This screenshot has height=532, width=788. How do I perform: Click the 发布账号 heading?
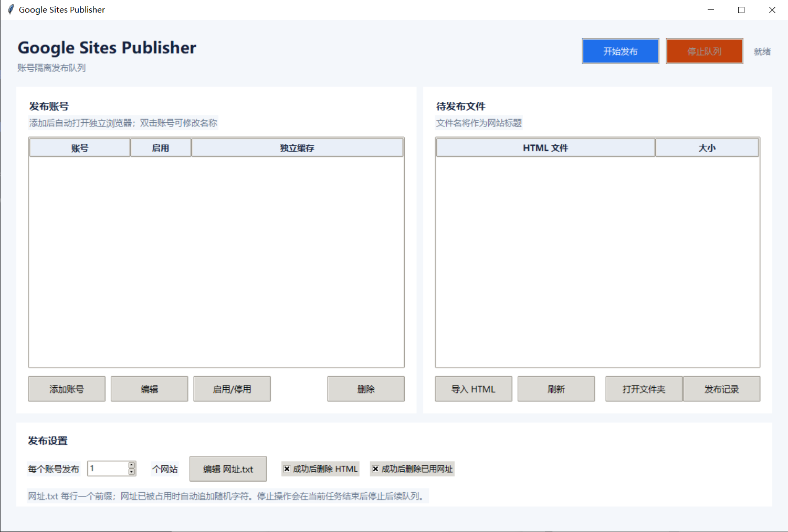[x=49, y=107]
